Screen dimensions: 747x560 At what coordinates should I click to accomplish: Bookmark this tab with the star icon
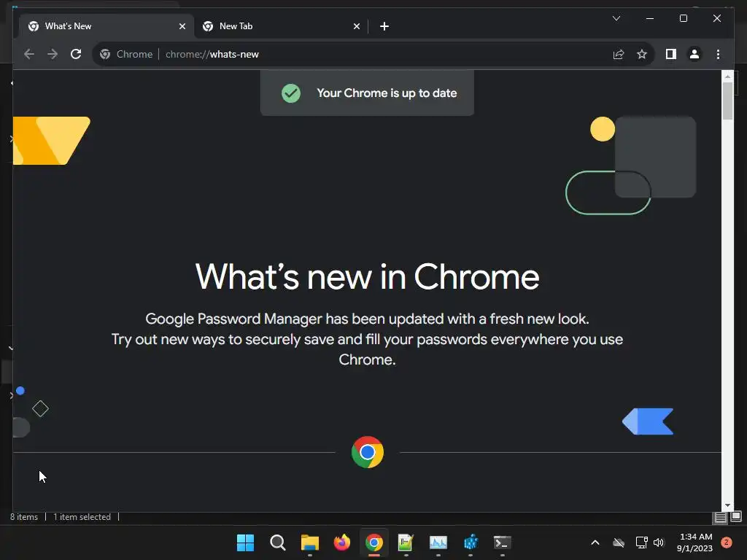point(642,54)
